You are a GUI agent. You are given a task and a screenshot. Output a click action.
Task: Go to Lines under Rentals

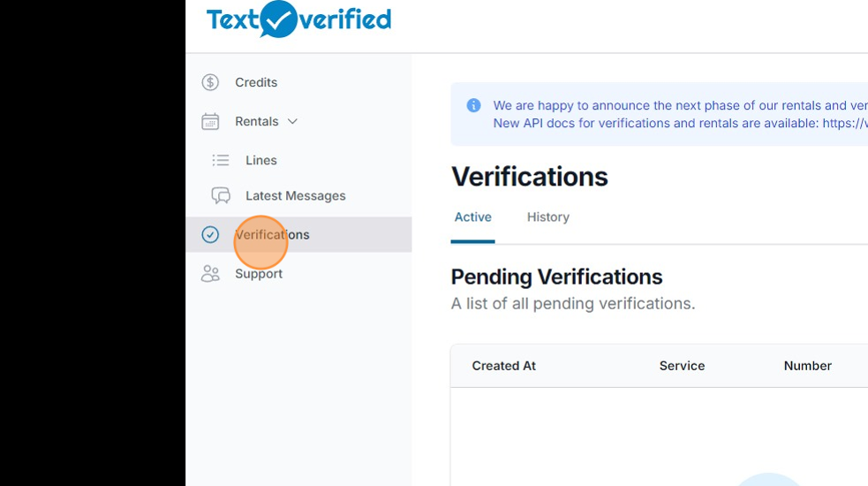261,160
